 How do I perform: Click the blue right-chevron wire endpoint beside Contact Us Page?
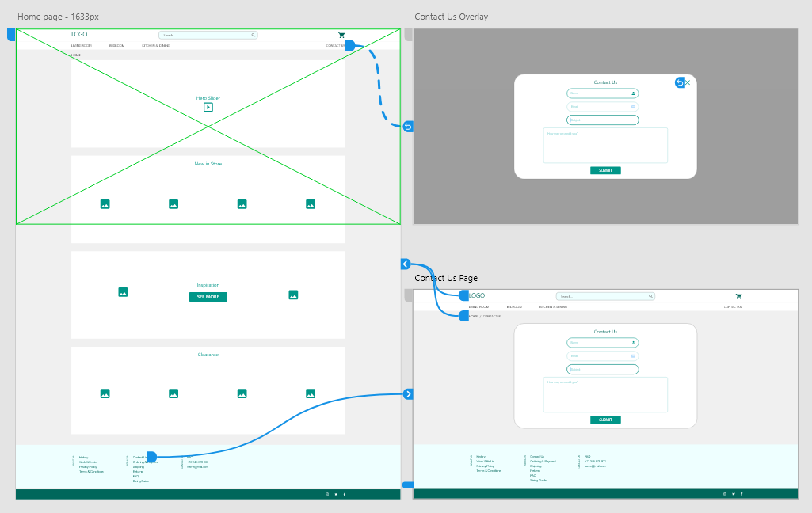[x=408, y=394]
